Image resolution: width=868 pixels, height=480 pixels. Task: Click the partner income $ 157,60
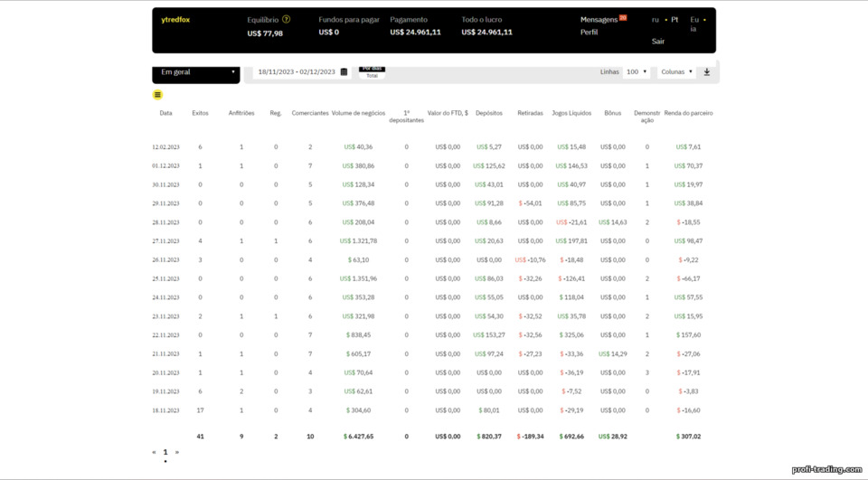coord(688,335)
